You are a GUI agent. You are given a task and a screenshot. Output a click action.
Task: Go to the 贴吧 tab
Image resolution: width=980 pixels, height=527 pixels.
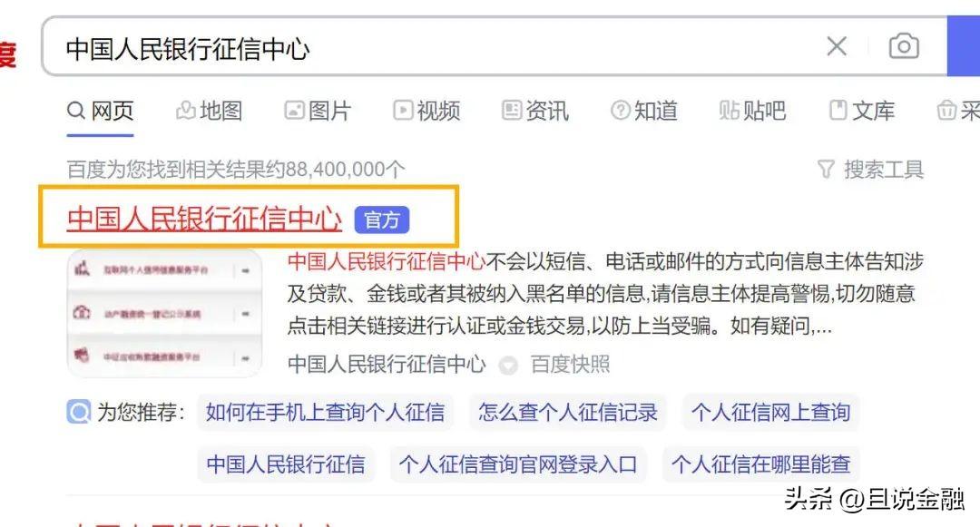click(x=752, y=112)
